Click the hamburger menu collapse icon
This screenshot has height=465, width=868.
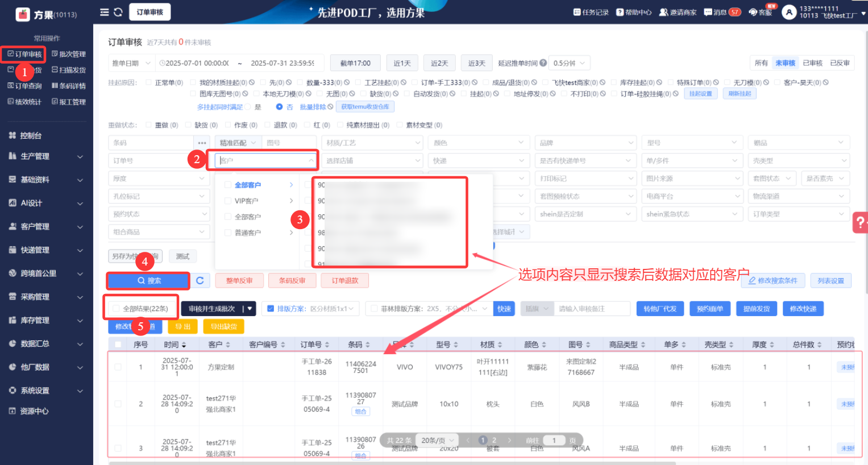104,12
